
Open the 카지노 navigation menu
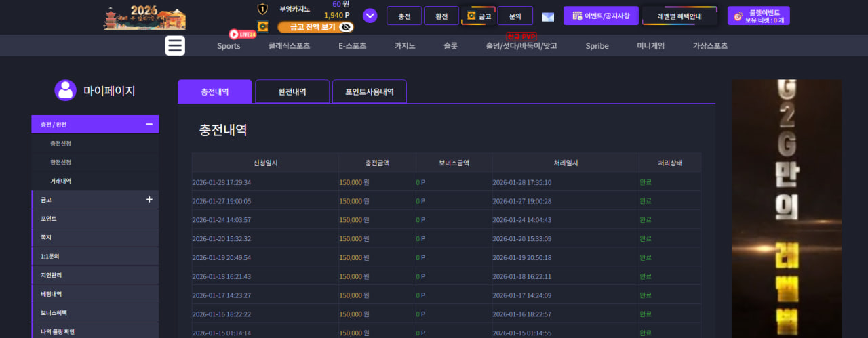coord(405,46)
